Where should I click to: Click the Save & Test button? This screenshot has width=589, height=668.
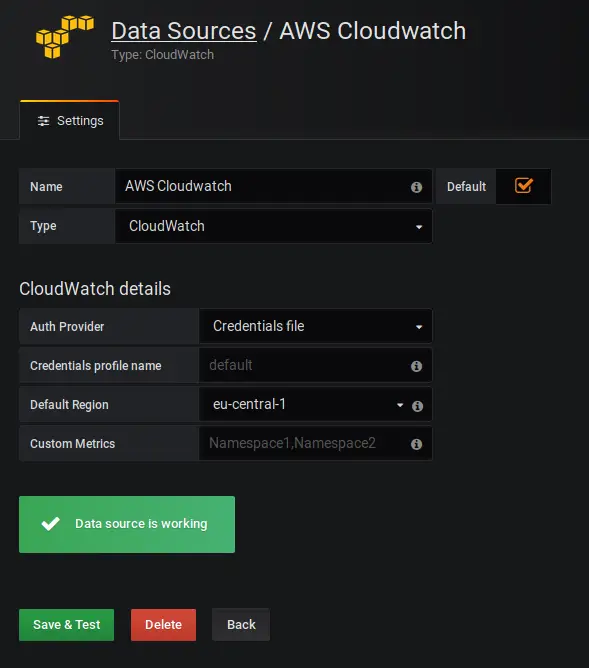tap(66, 625)
